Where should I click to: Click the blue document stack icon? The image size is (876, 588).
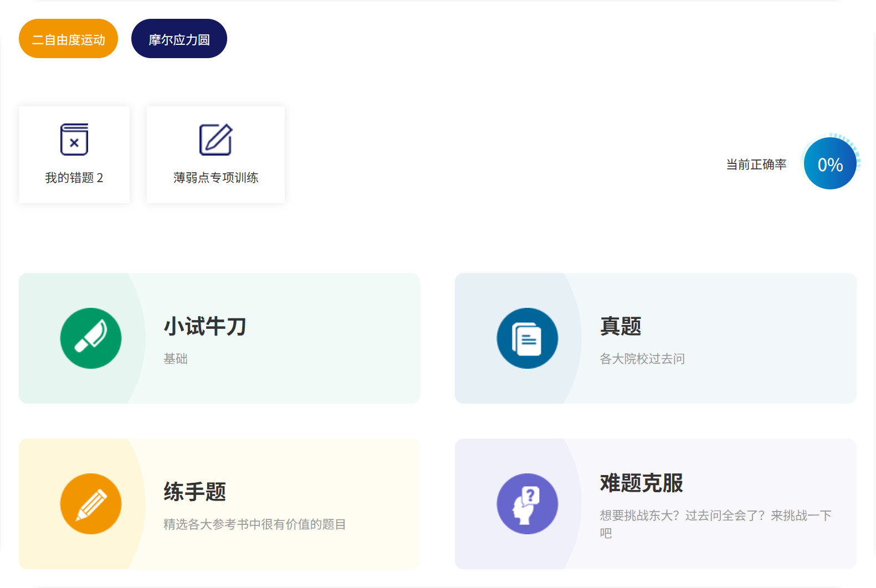click(x=527, y=338)
